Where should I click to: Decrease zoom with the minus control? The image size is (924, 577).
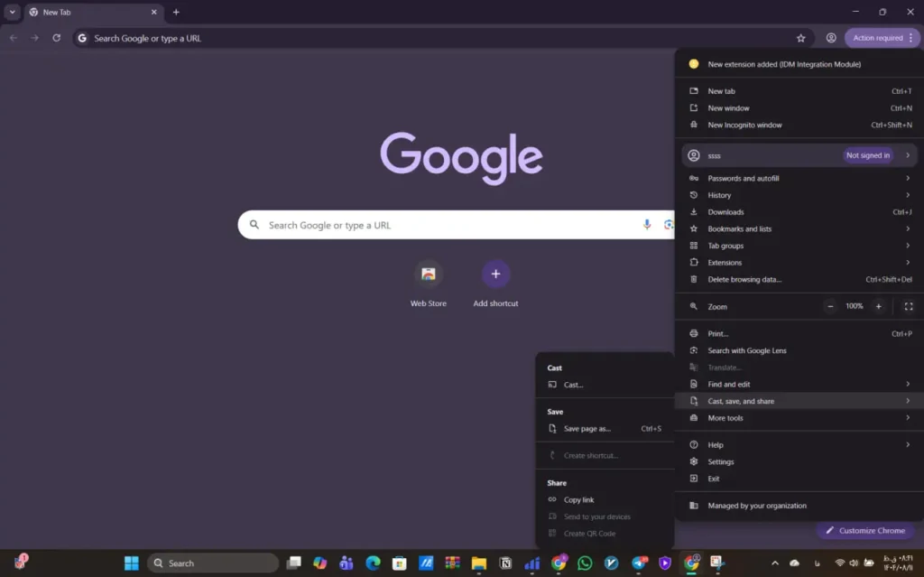click(x=830, y=306)
